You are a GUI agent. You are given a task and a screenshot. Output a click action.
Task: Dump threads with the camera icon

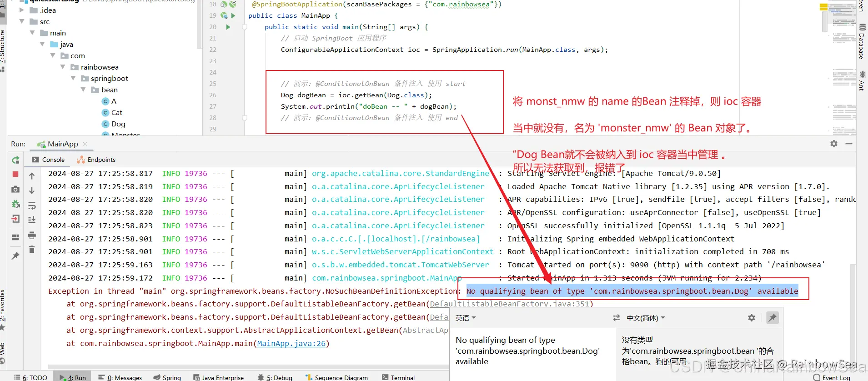tap(15, 189)
